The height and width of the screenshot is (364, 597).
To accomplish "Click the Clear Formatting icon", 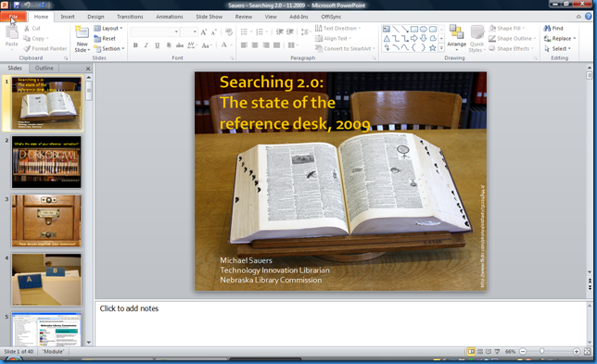I will [x=229, y=32].
